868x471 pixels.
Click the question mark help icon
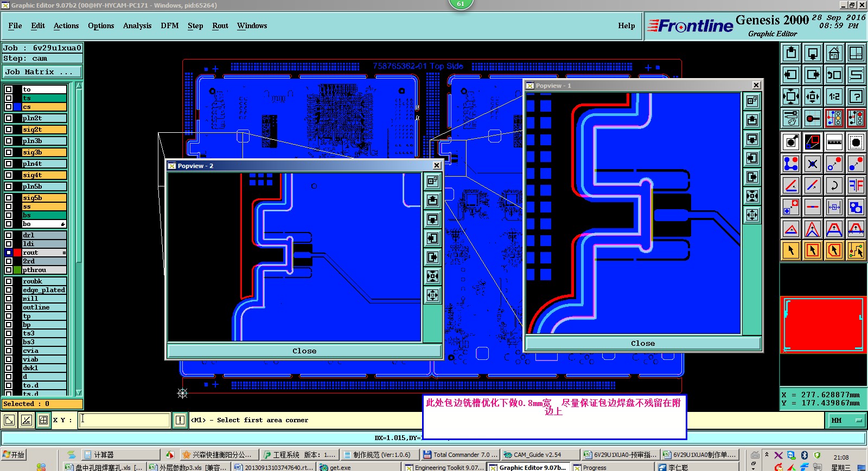tap(856, 96)
